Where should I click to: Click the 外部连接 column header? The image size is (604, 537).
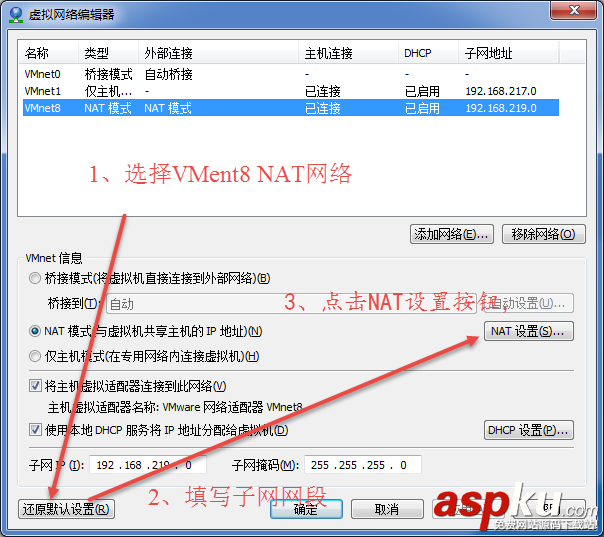point(218,53)
